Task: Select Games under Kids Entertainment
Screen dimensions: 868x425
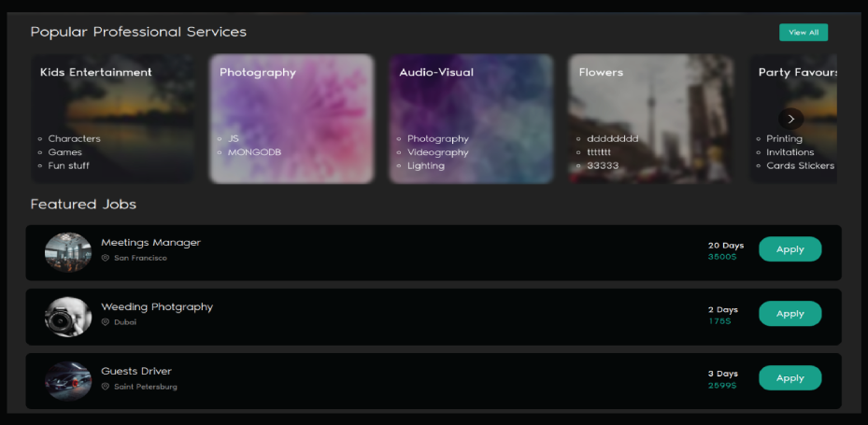Action: click(64, 152)
